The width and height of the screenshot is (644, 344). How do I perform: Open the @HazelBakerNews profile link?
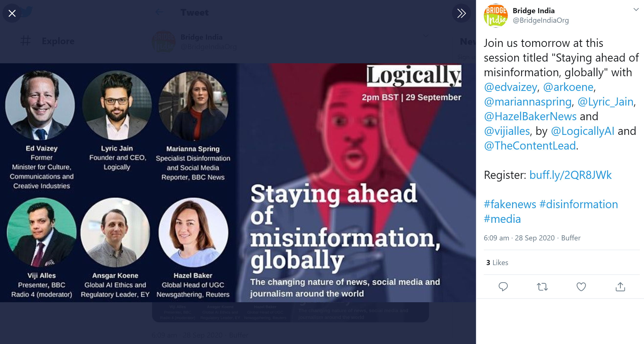[530, 116]
